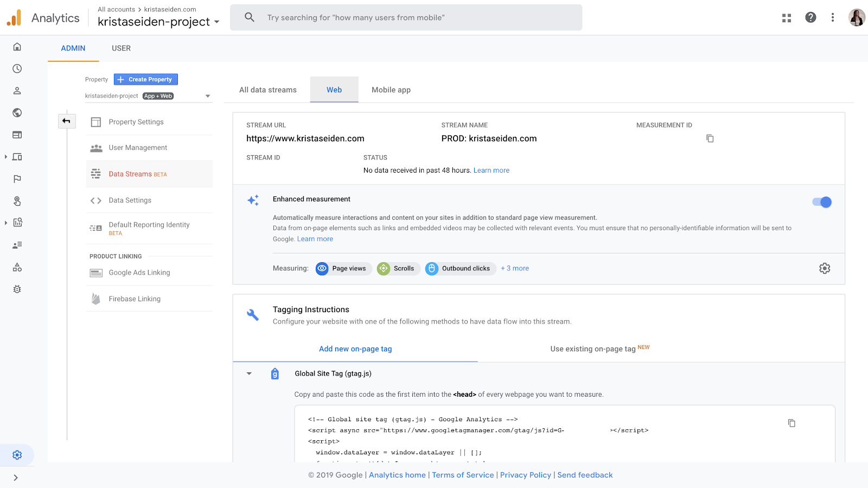This screenshot has height=488, width=868.
Task: Click the Google Analytics logo
Action: pyautogui.click(x=14, y=18)
